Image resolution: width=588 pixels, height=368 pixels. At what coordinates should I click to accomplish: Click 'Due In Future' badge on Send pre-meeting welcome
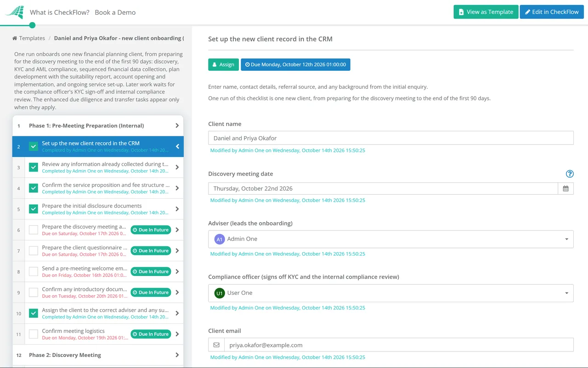coord(151,271)
